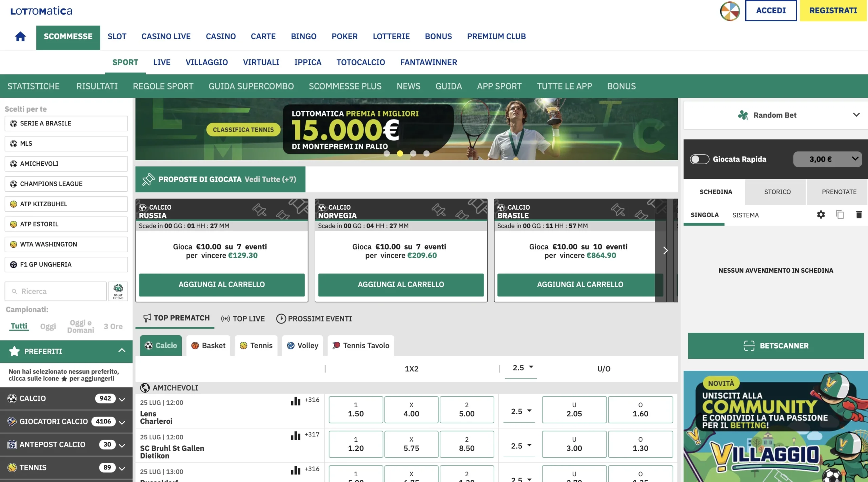This screenshot has width=868, height=482.
Task: Open schedina settings gear icon
Action: click(821, 215)
